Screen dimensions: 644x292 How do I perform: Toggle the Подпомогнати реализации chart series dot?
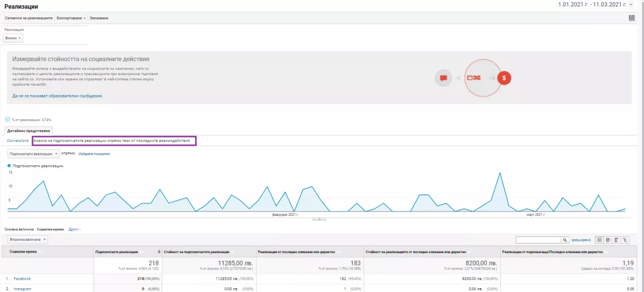[9, 166]
